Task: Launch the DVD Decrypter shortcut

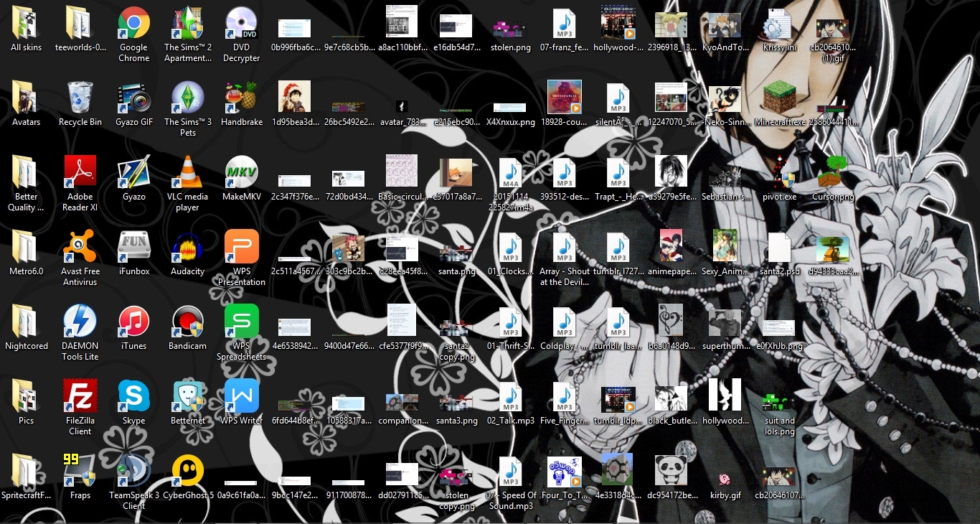Action: (x=242, y=24)
